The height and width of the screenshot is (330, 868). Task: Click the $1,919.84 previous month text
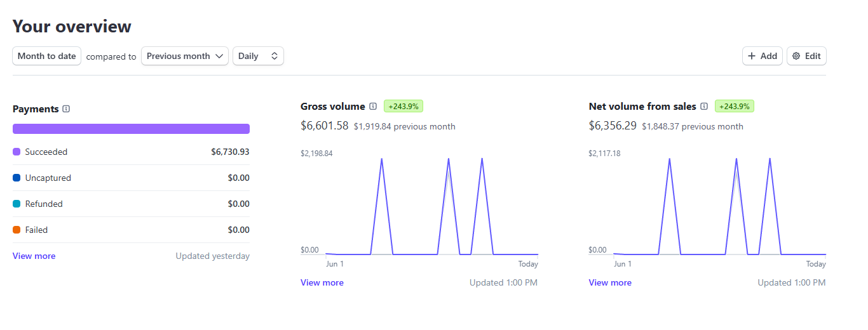[x=405, y=126]
